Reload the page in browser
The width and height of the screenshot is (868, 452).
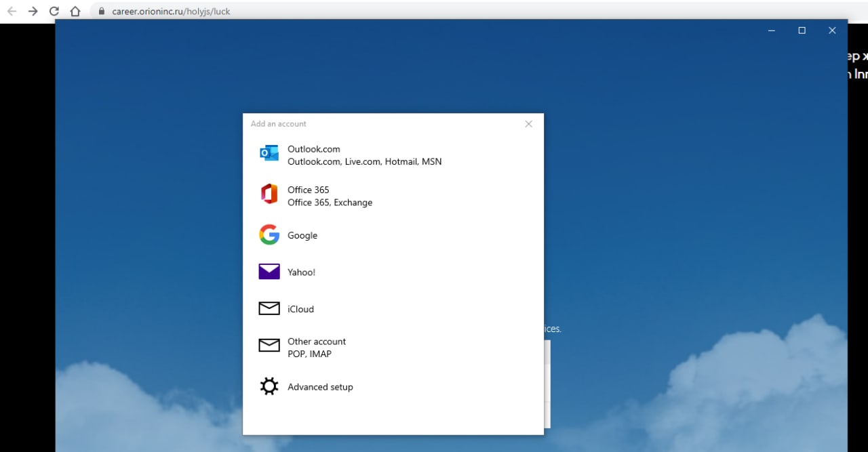(x=54, y=11)
